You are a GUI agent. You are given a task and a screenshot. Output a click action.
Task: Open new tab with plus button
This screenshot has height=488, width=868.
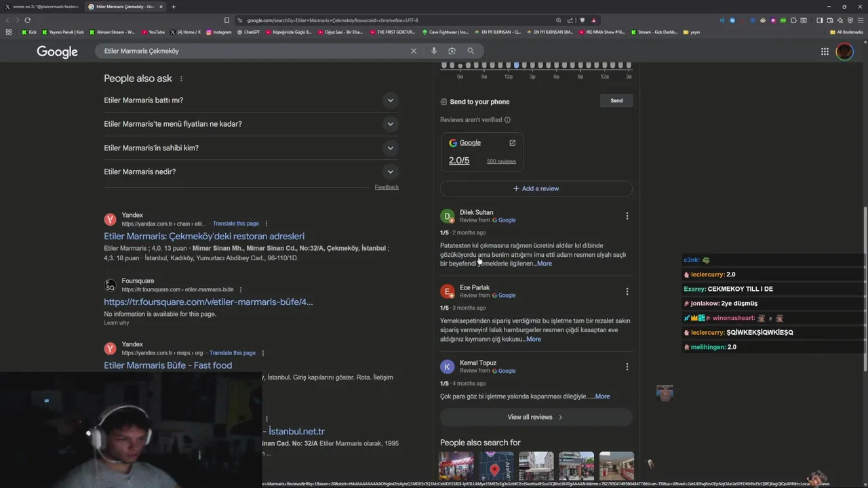[x=174, y=7]
